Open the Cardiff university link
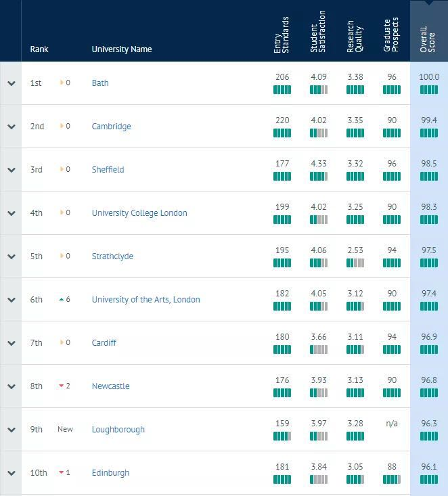 click(x=104, y=343)
